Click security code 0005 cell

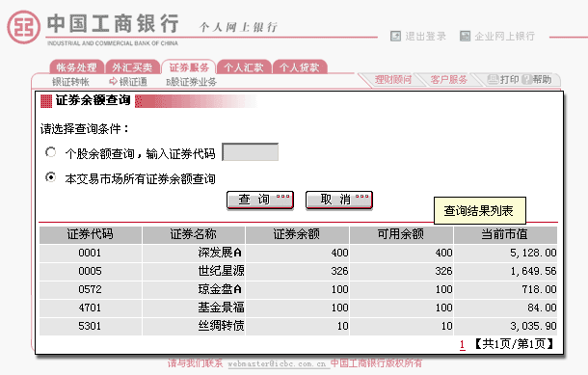click(x=91, y=271)
